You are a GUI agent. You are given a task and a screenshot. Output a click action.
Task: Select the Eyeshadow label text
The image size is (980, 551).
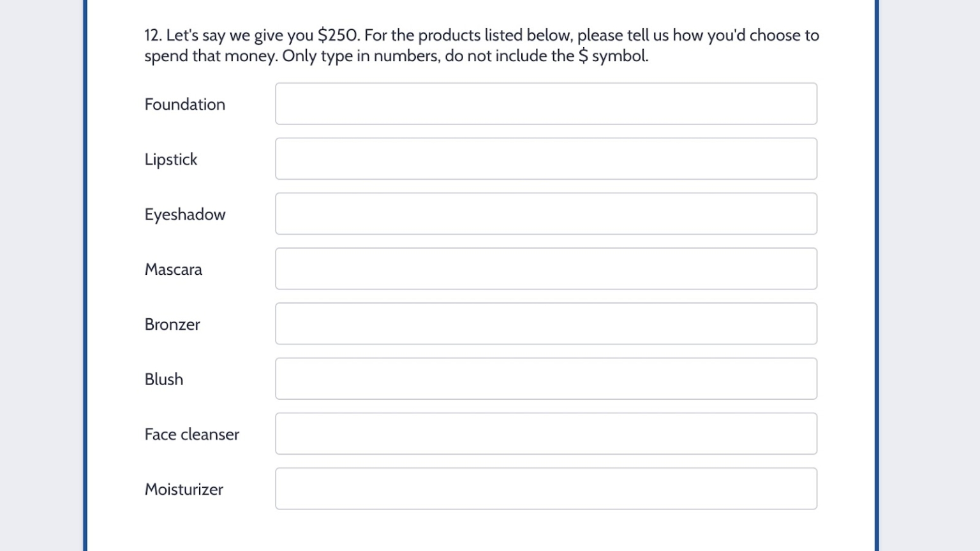pyautogui.click(x=184, y=215)
